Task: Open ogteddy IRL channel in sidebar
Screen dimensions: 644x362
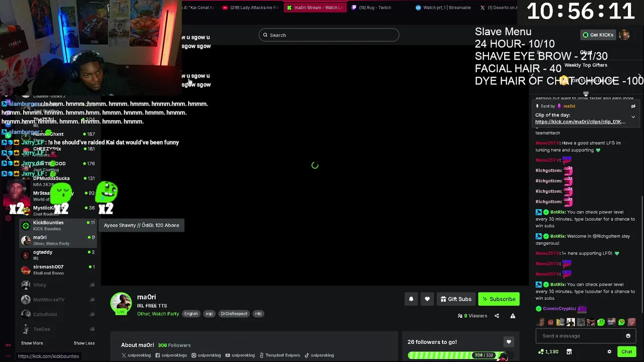Action: pos(58,255)
